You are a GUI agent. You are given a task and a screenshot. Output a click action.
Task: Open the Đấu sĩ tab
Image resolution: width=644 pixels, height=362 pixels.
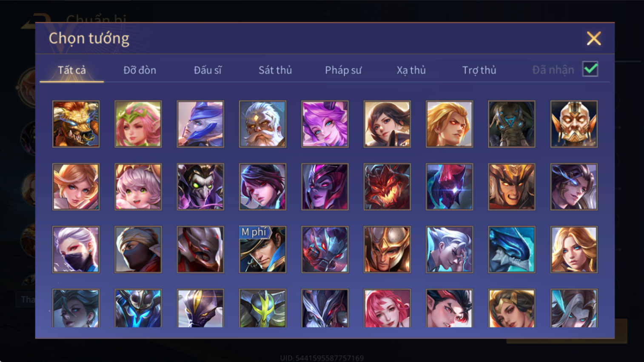point(208,70)
